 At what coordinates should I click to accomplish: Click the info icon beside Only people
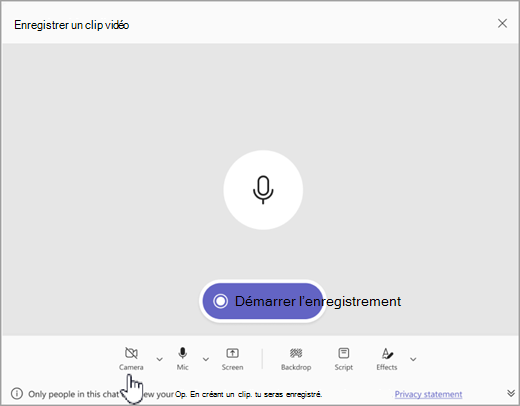[17, 394]
